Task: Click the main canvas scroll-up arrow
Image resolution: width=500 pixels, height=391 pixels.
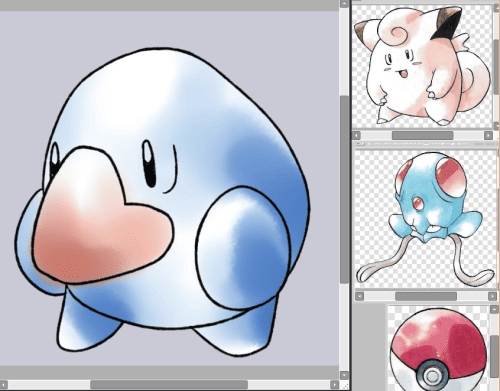Action: (x=344, y=4)
